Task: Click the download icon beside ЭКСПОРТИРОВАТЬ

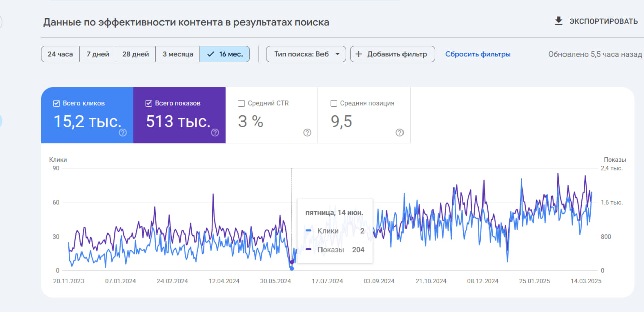Action: click(x=558, y=21)
